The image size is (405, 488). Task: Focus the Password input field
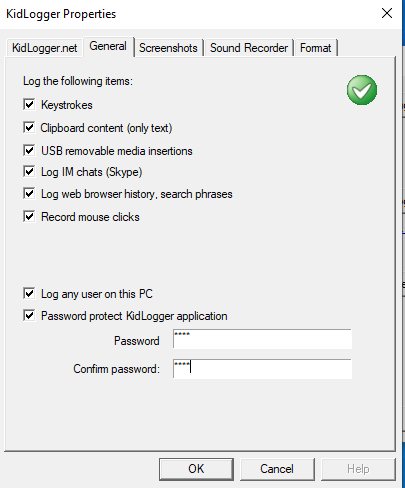pos(262,339)
